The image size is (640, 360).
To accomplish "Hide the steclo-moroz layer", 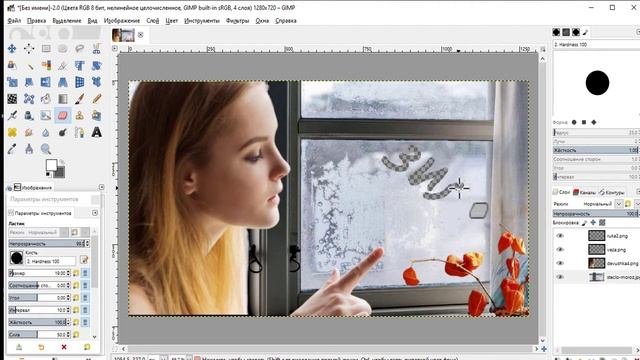I will [x=560, y=277].
